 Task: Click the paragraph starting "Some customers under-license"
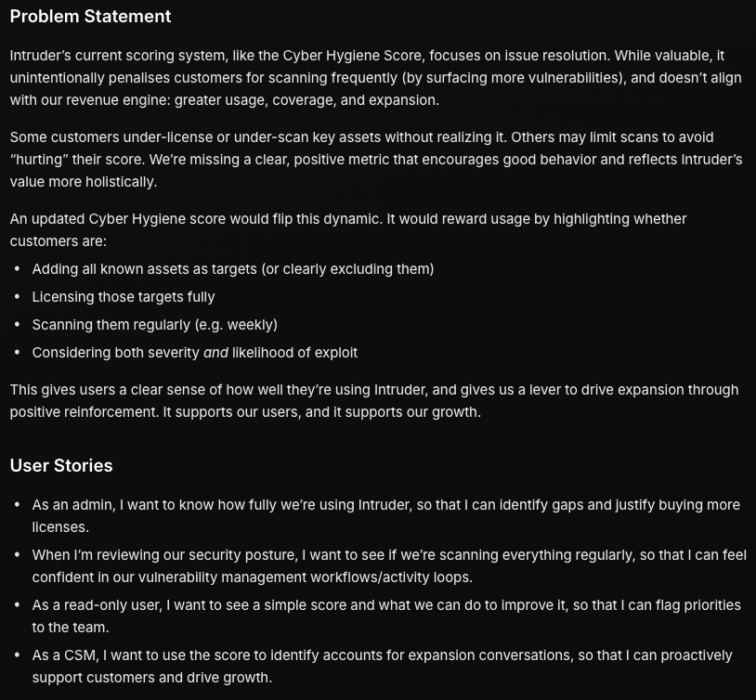[x=371, y=160]
